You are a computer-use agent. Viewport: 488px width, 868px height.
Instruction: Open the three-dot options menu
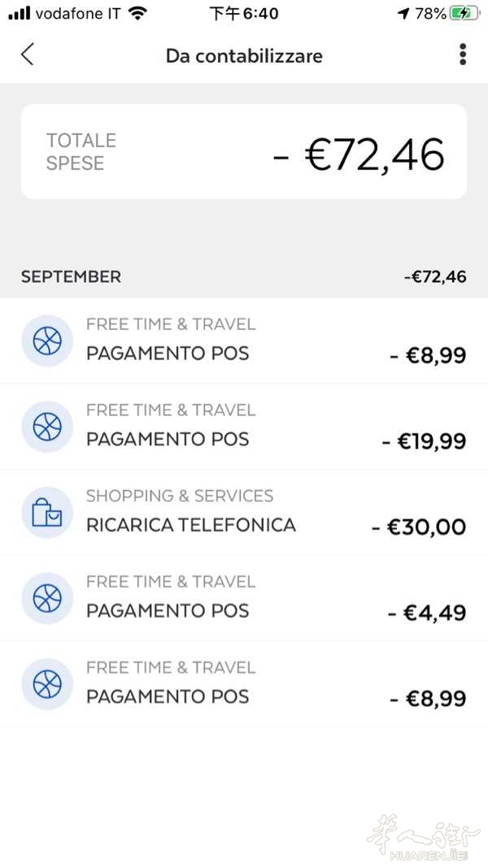click(462, 54)
